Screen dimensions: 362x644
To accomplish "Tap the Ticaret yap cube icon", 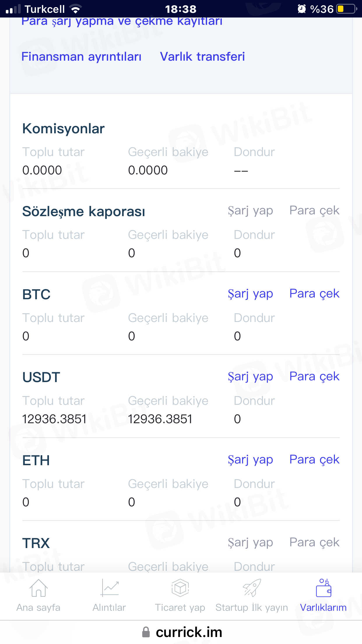I will pos(180,588).
